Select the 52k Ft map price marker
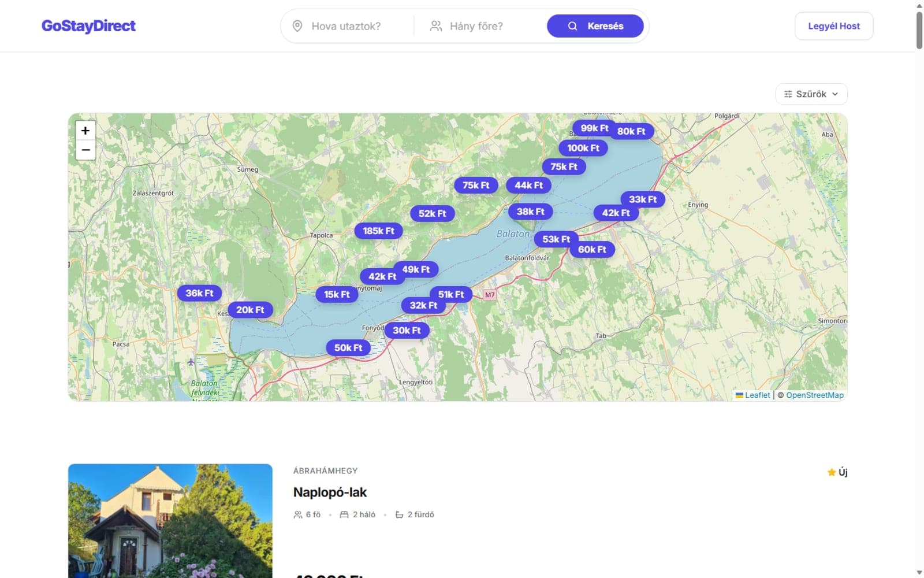This screenshot has height=578, width=924. 433,213
